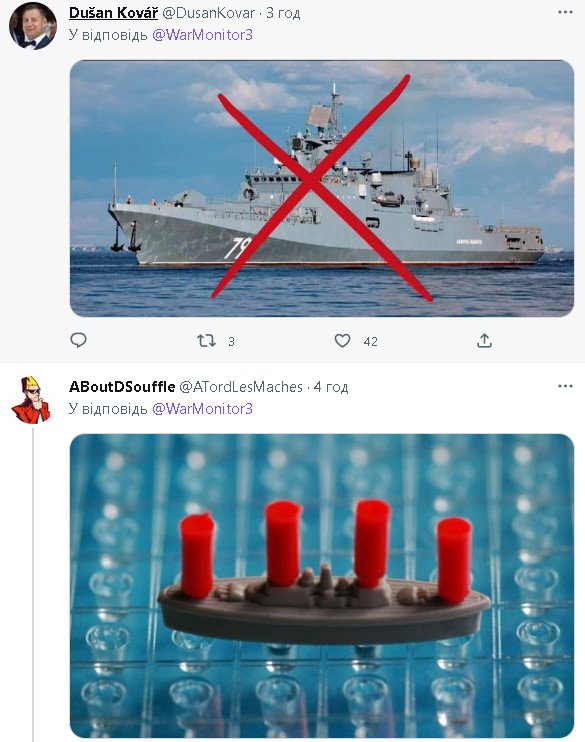Open the "4 год" timestamp link
Viewport: 585px width, 742px height.
click(x=331, y=387)
